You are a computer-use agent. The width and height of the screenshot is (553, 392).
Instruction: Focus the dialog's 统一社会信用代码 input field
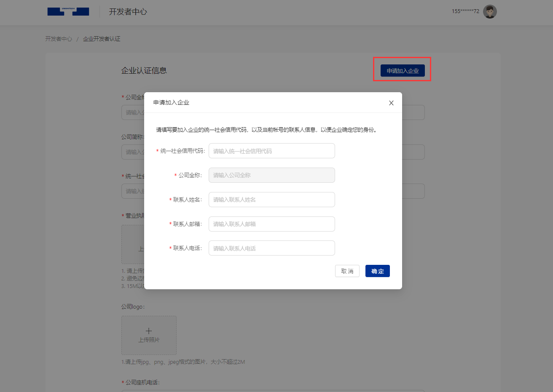tap(271, 151)
